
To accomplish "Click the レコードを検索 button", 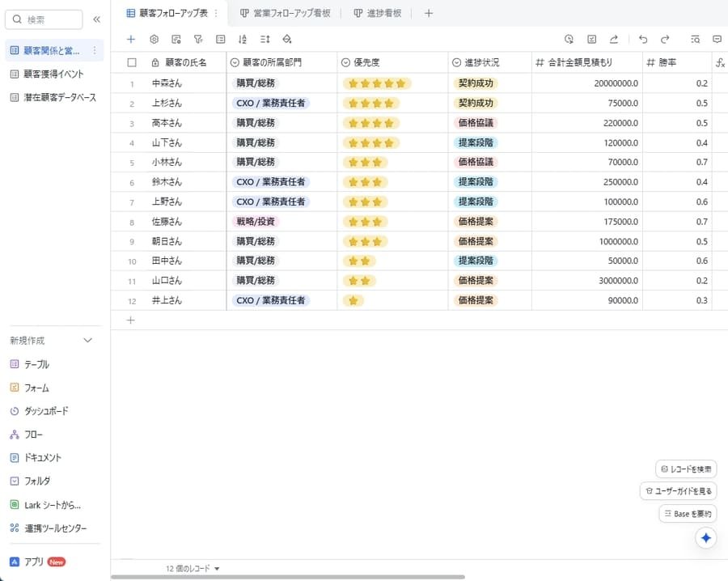I will [x=686, y=469].
